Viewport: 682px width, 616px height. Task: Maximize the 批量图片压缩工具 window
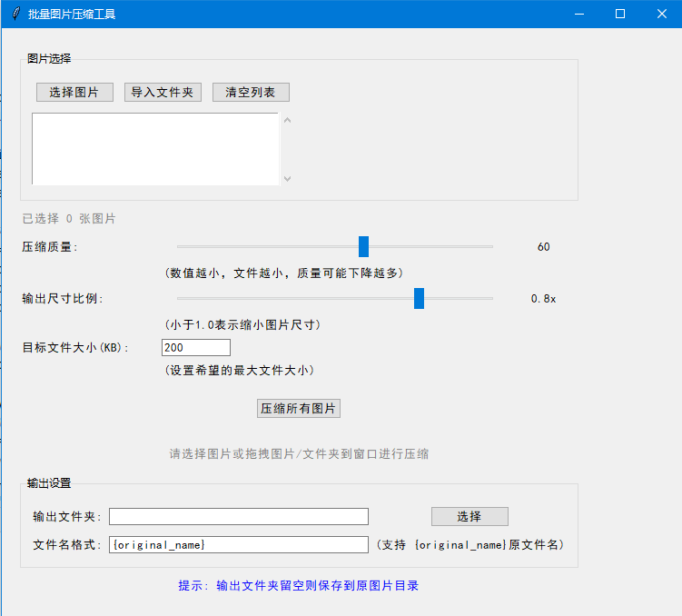click(x=620, y=14)
